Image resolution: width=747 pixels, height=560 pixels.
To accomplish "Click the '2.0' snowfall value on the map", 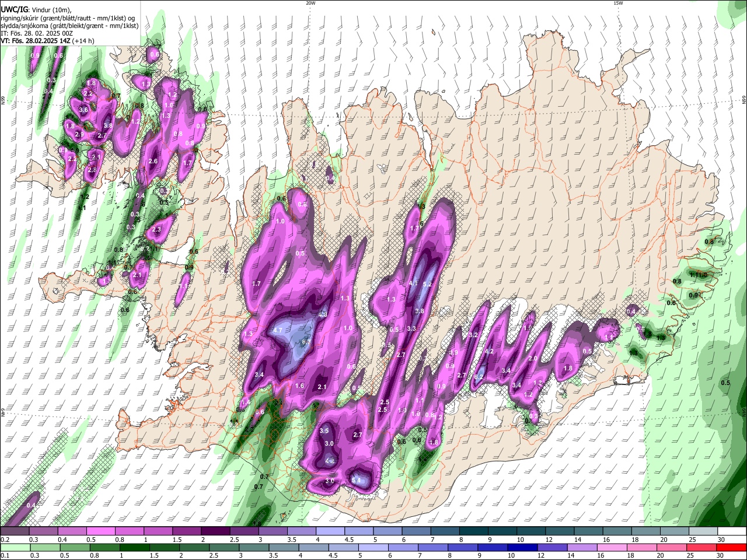I will [x=532, y=359].
